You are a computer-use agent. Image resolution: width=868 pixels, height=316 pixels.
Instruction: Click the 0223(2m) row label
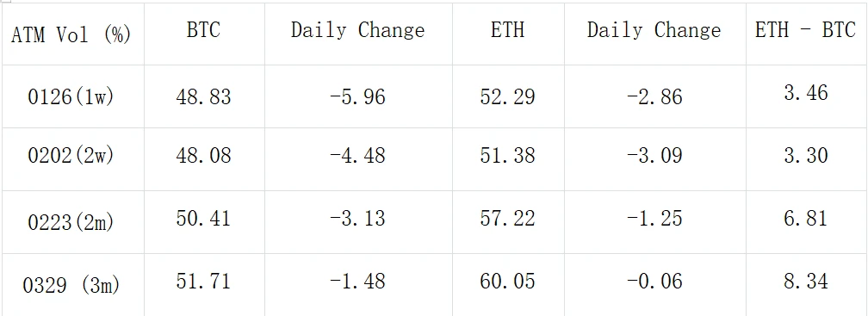(71, 222)
